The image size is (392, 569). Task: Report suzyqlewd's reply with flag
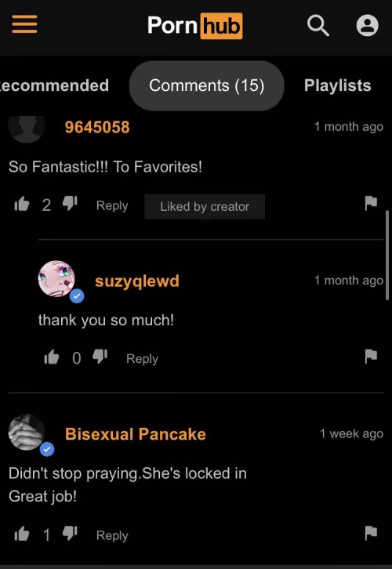point(371,357)
